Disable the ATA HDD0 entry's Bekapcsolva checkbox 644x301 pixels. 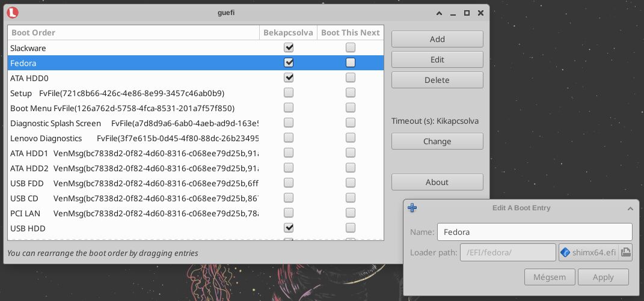click(289, 77)
